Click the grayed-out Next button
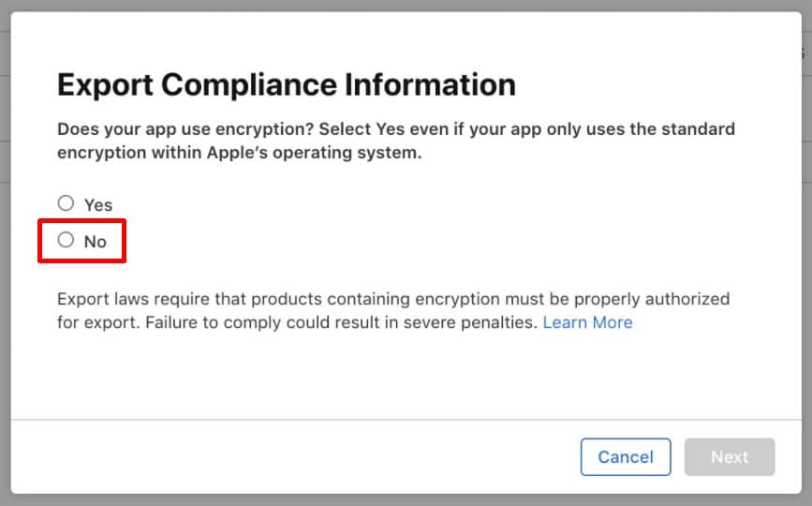The height and width of the screenshot is (506, 812). [x=729, y=457]
